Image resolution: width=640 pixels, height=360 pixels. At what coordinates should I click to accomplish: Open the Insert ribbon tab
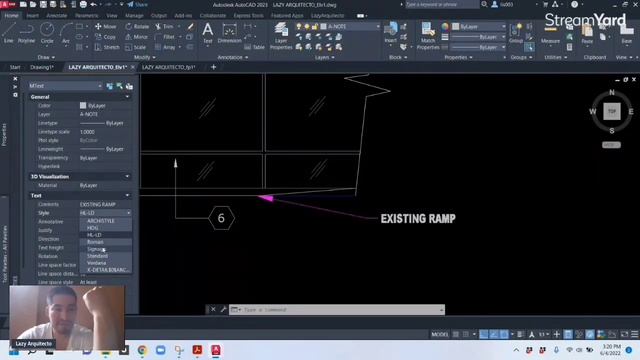pos(33,16)
